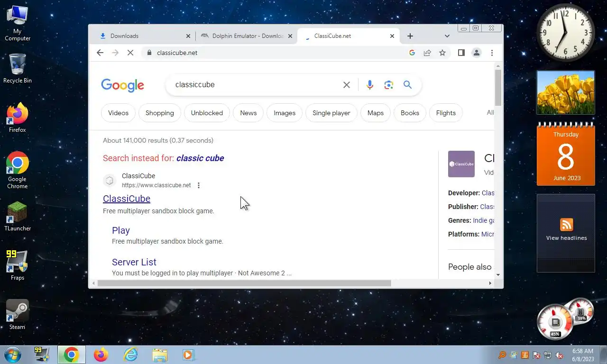This screenshot has width=607, height=364.
Task: Filter results by News
Action: 248,113
